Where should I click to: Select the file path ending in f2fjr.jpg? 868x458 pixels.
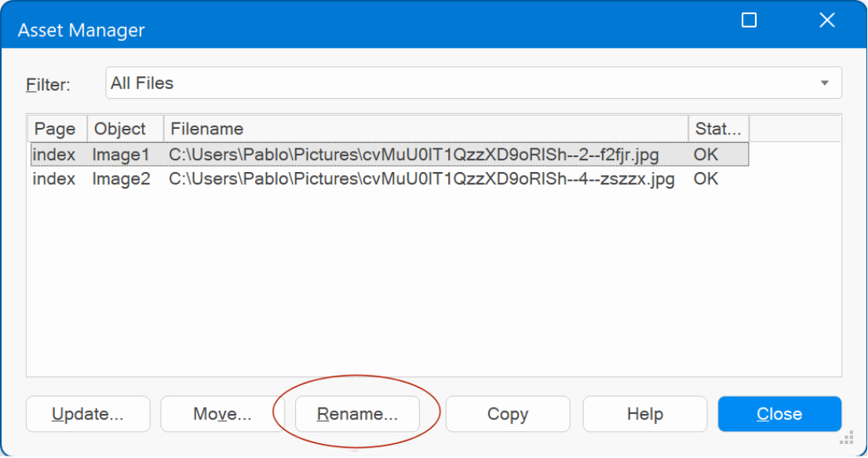pyautogui.click(x=414, y=155)
